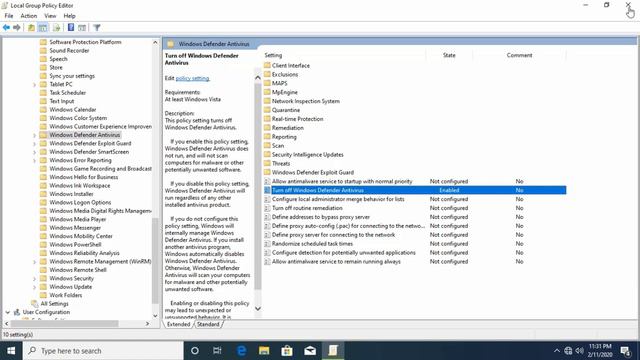
Task: Select the All Settings tree item
Action: click(x=54, y=304)
